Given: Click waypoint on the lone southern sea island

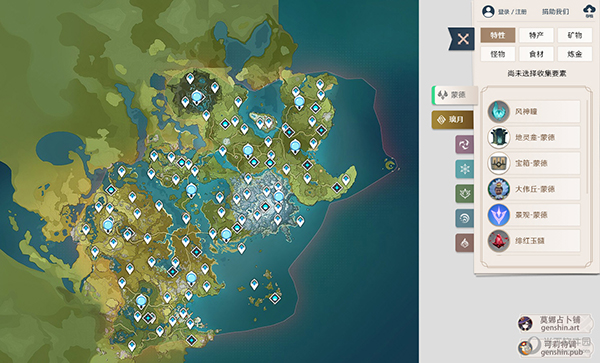Looking at the screenshot, I should [254, 284].
